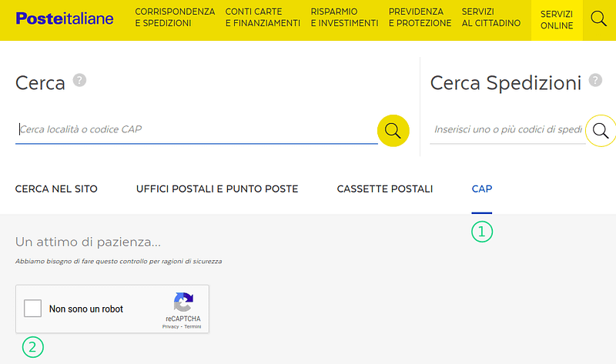Click the reCAPTCHA logo icon
The height and width of the screenshot is (364, 616).
[183, 302]
